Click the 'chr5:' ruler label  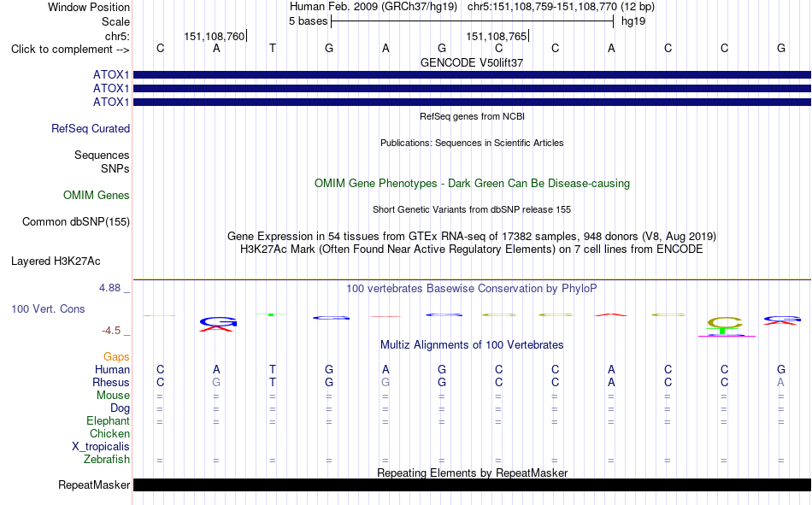point(117,36)
